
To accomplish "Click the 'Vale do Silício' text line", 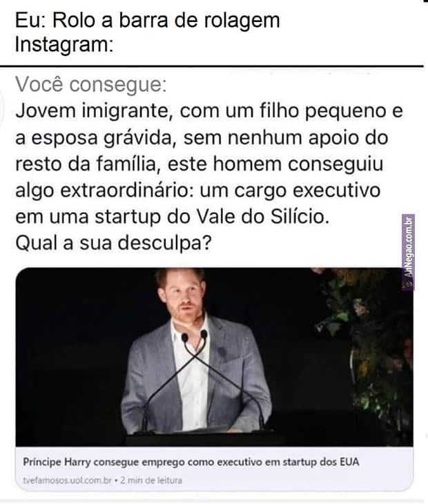I will 173,216.
